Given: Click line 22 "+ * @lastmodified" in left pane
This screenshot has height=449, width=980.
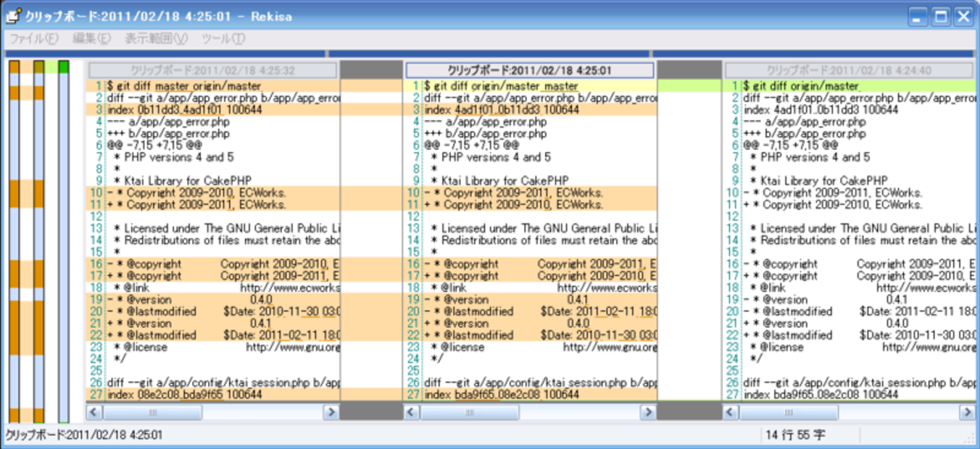Looking at the screenshot, I should click(222, 335).
